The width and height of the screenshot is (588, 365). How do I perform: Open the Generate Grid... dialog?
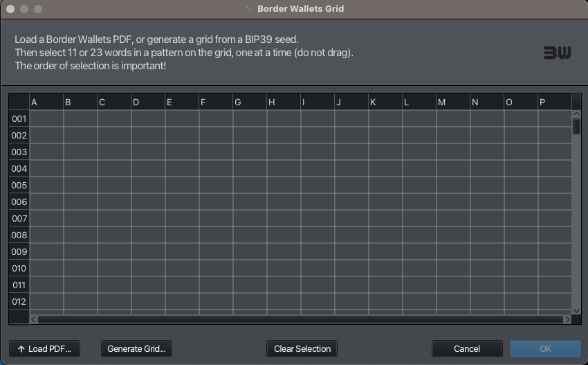tap(136, 349)
